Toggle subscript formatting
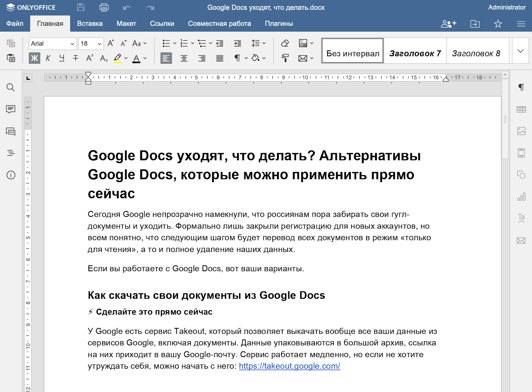This screenshot has width=532, height=392. pyautogui.click(x=104, y=58)
